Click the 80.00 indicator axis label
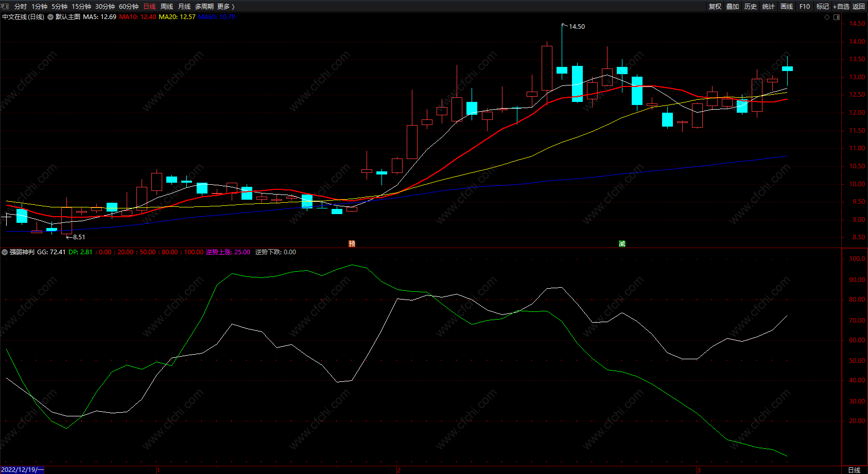868x474 pixels. coord(857,300)
